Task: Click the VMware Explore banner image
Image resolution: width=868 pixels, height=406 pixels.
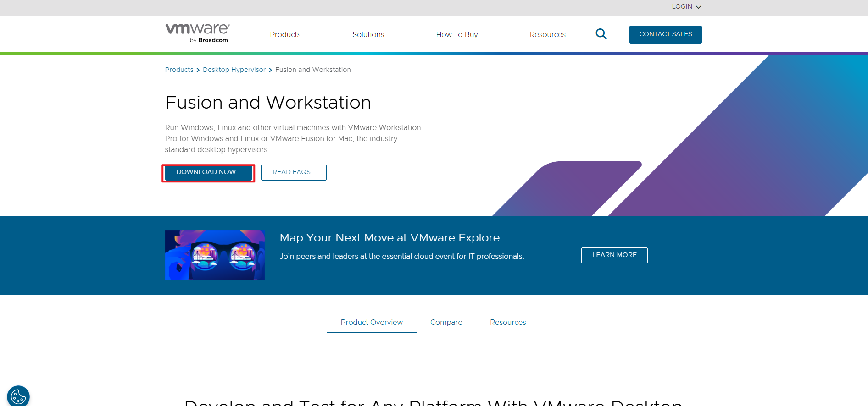Action: pyautogui.click(x=215, y=255)
